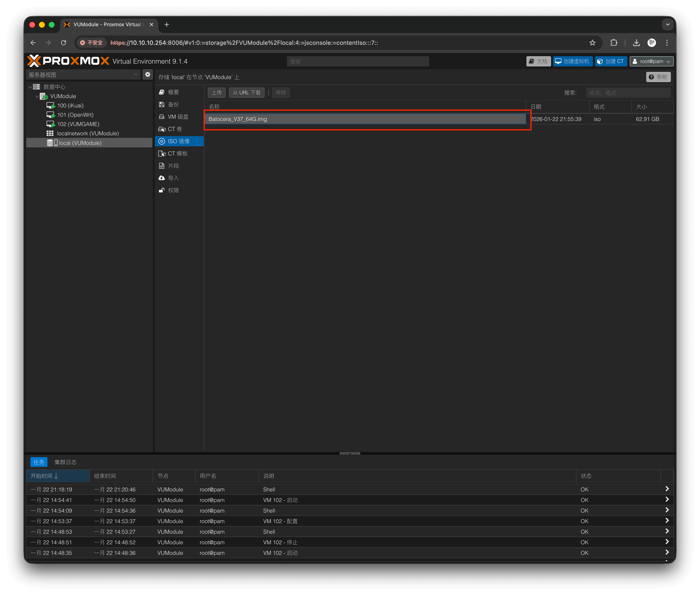
Task: Click the bookmark star icon in address bar
Action: point(592,43)
